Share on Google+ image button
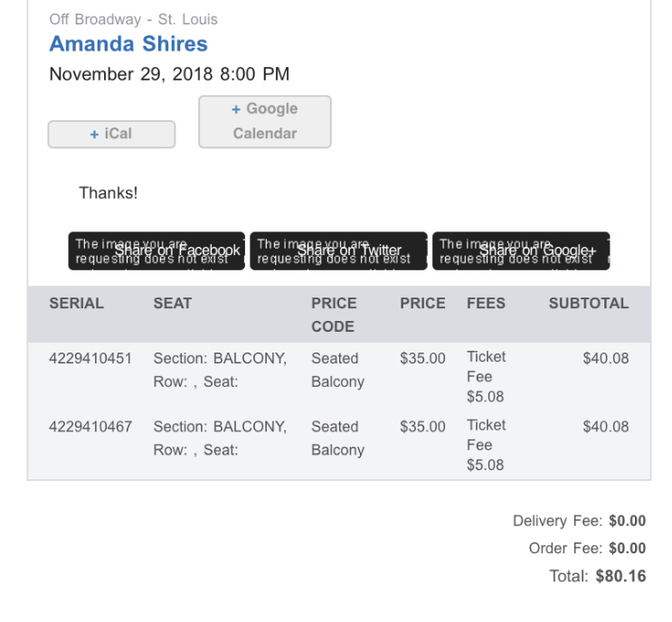 pos(521,251)
